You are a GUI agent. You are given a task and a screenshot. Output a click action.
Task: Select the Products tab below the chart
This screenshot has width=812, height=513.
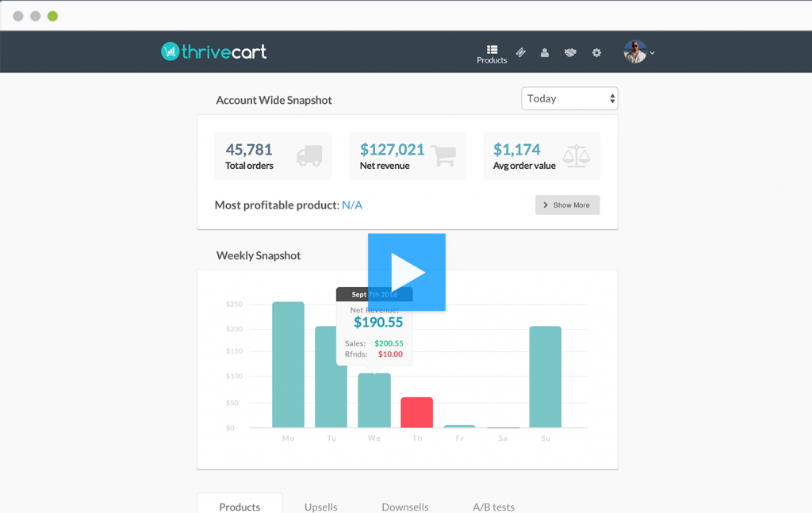tap(239, 506)
